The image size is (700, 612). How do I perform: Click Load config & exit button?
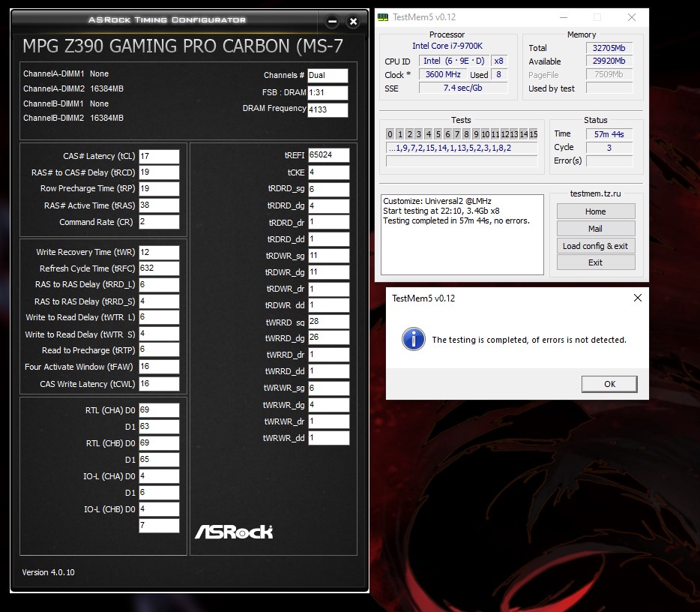596,246
